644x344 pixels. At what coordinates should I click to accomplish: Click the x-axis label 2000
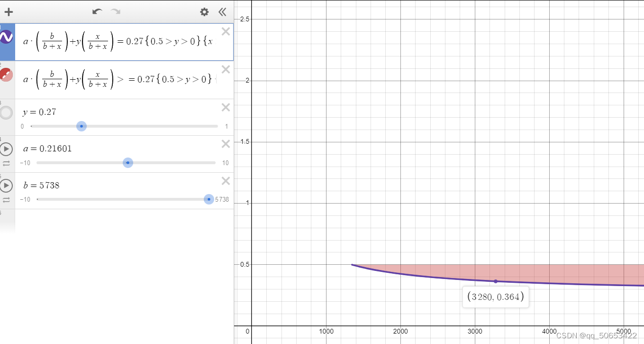coord(400,331)
